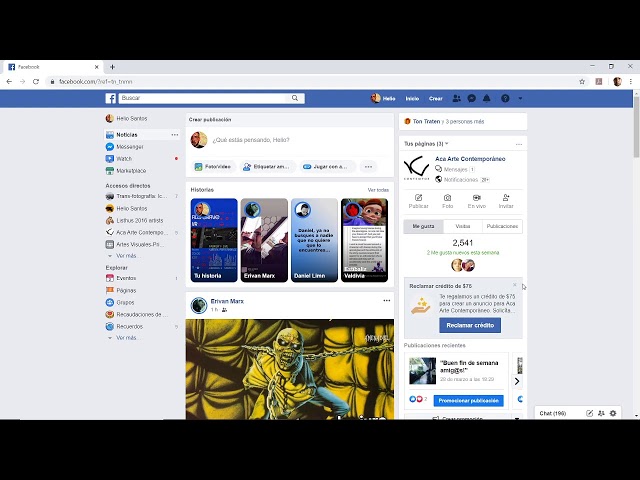The image size is (640, 480).
Task: Click Crear in the header
Action: click(x=436, y=98)
